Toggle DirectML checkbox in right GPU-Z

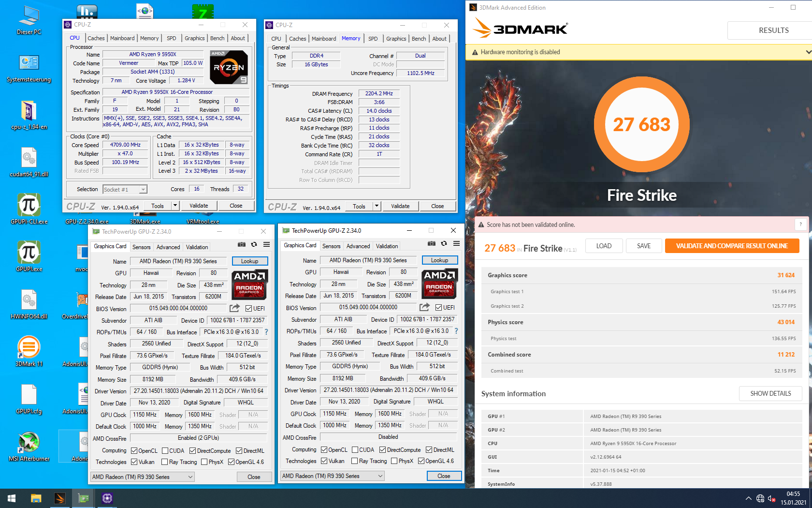[429, 450]
